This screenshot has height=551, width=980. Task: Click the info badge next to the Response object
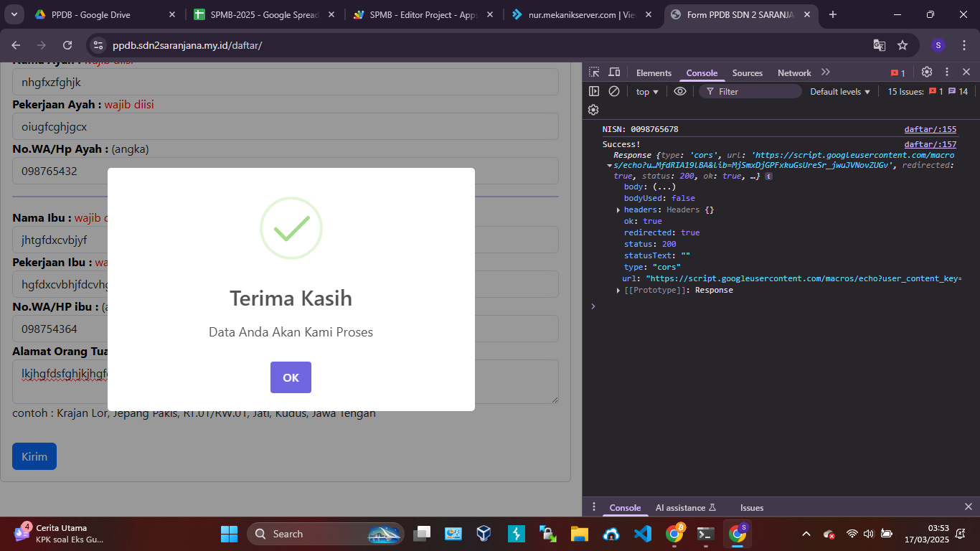[x=768, y=176]
